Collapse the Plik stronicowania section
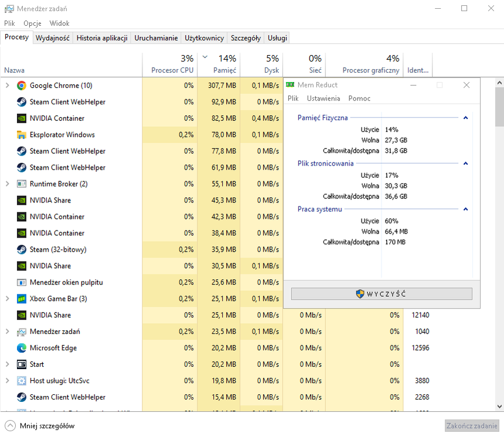This screenshot has height=440, width=504. point(465,164)
